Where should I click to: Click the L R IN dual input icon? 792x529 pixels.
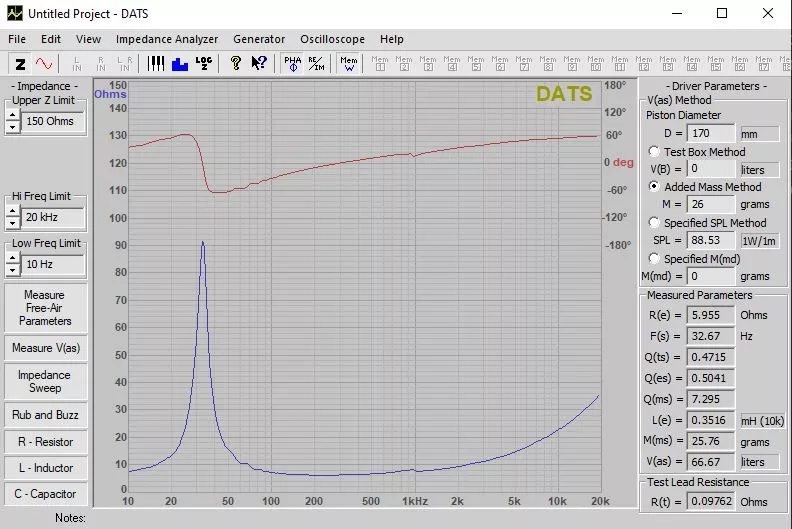[x=124, y=64]
